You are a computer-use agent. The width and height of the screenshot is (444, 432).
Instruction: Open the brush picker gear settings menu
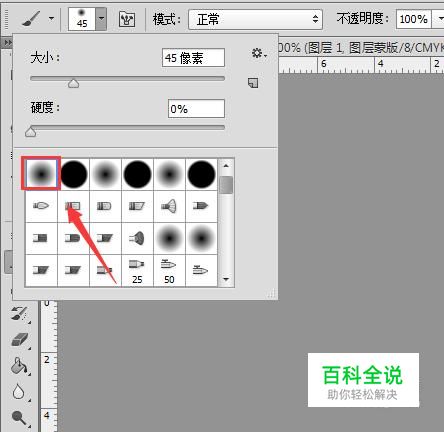point(259,53)
